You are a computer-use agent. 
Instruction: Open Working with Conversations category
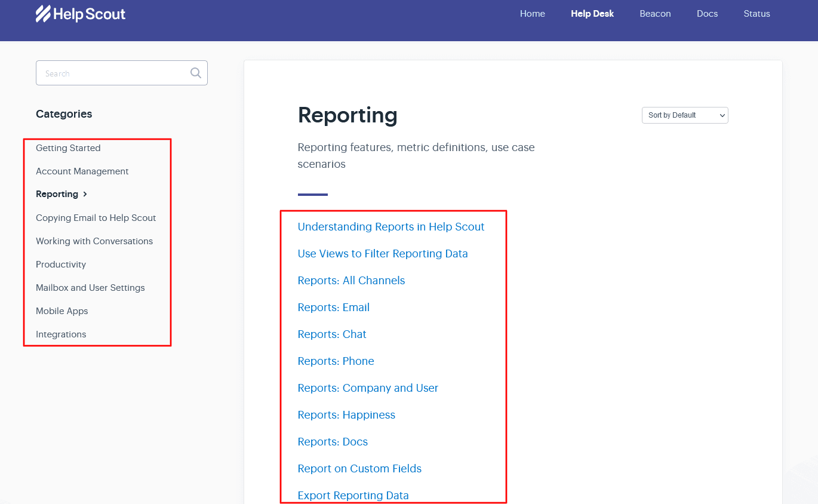click(94, 241)
